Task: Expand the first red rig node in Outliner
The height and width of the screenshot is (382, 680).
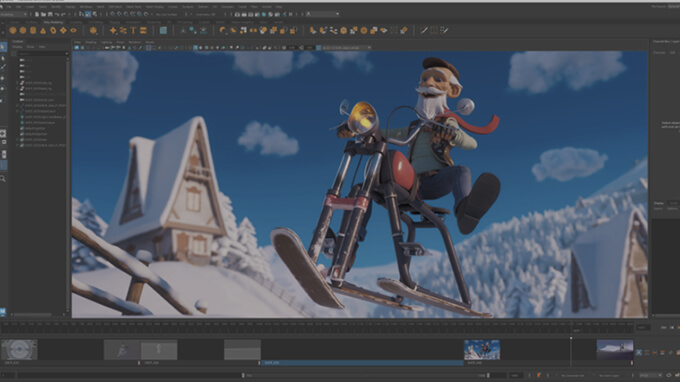Action: click(x=17, y=83)
